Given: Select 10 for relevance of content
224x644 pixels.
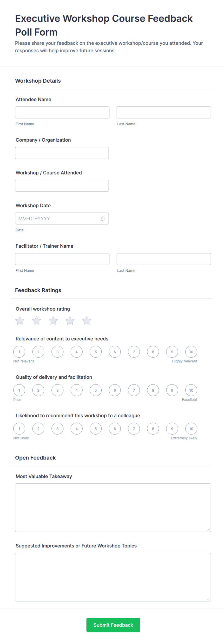Looking at the screenshot, I should coord(191,352).
